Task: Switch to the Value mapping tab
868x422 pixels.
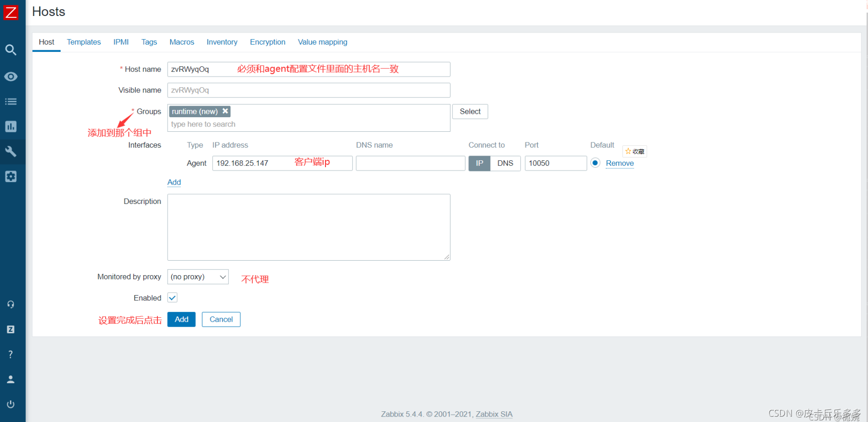Action: click(323, 42)
